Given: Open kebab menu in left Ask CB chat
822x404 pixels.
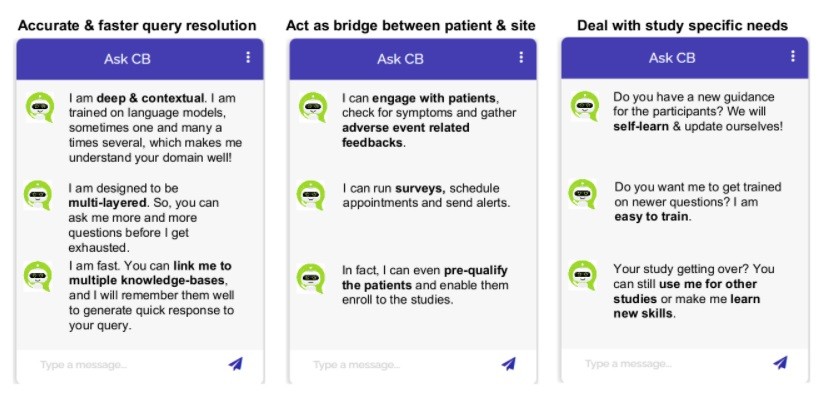Looking at the screenshot, I should 248,57.
